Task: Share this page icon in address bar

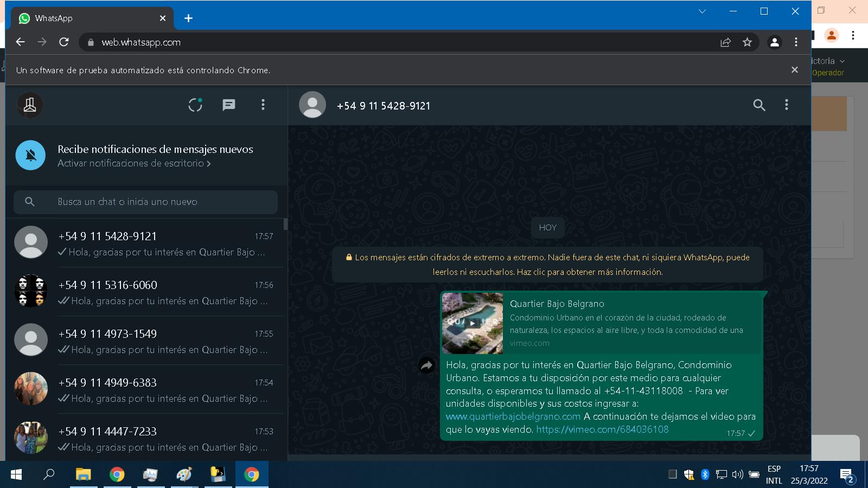Action: (725, 42)
